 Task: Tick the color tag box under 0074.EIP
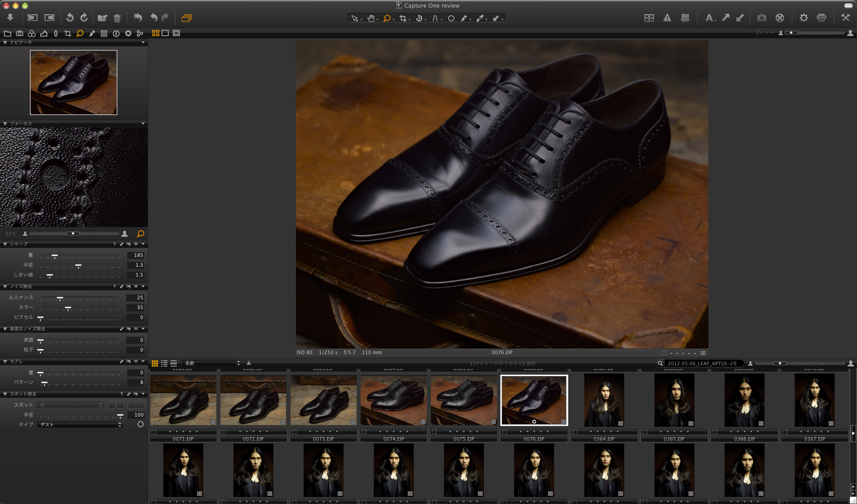[x=364, y=432]
